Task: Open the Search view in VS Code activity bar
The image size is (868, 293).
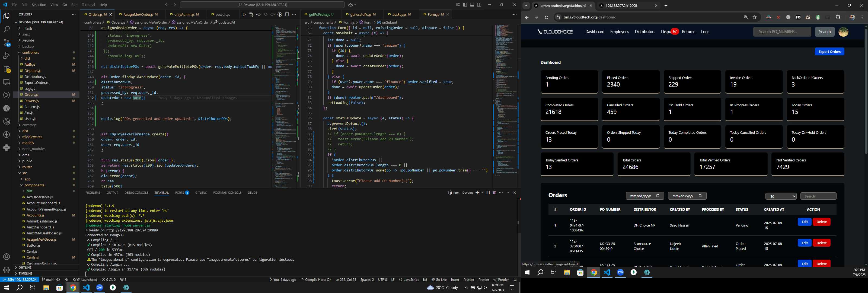Action: 7,29
